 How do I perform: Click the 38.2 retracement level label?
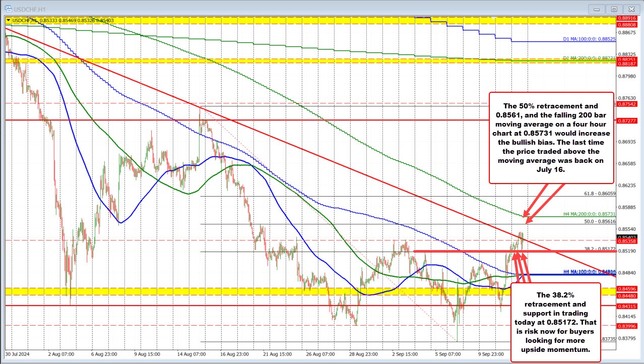click(x=601, y=249)
